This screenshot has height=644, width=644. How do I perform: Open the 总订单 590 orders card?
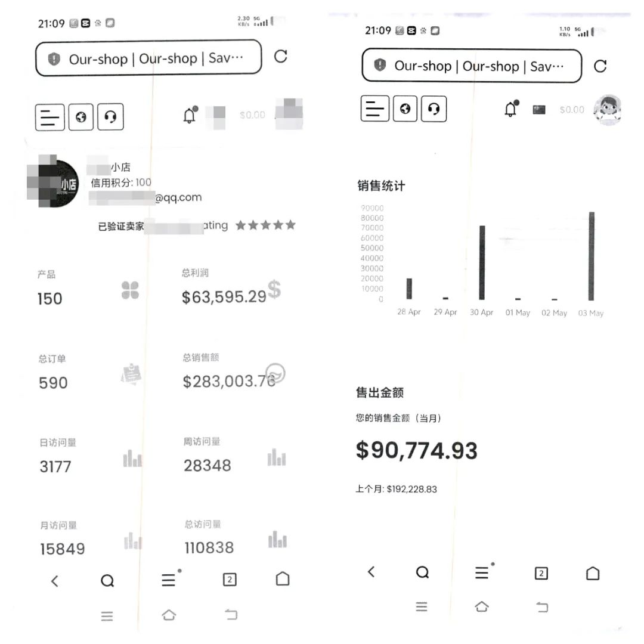pyautogui.click(x=91, y=373)
